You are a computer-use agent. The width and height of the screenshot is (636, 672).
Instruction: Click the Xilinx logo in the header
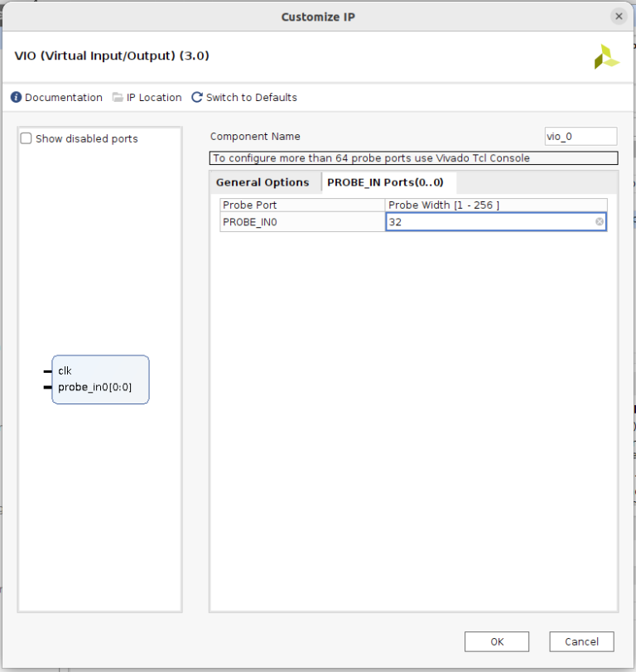606,57
